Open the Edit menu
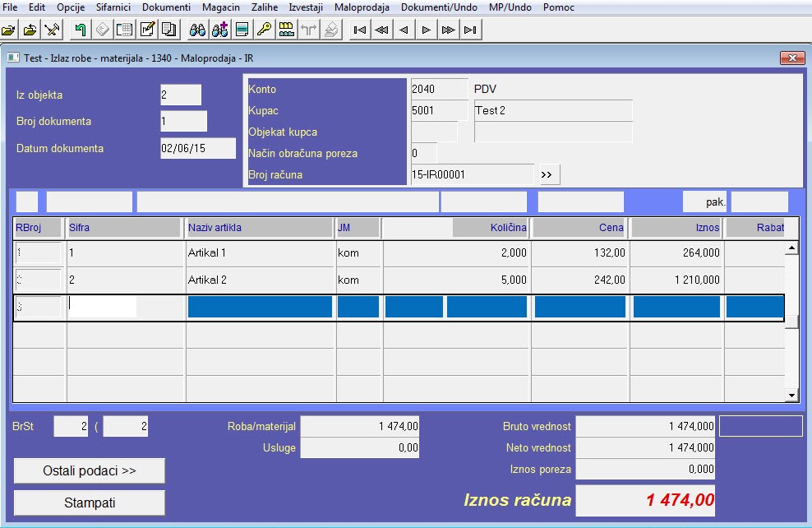Image resolution: width=812 pixels, height=528 pixels. tap(37, 7)
